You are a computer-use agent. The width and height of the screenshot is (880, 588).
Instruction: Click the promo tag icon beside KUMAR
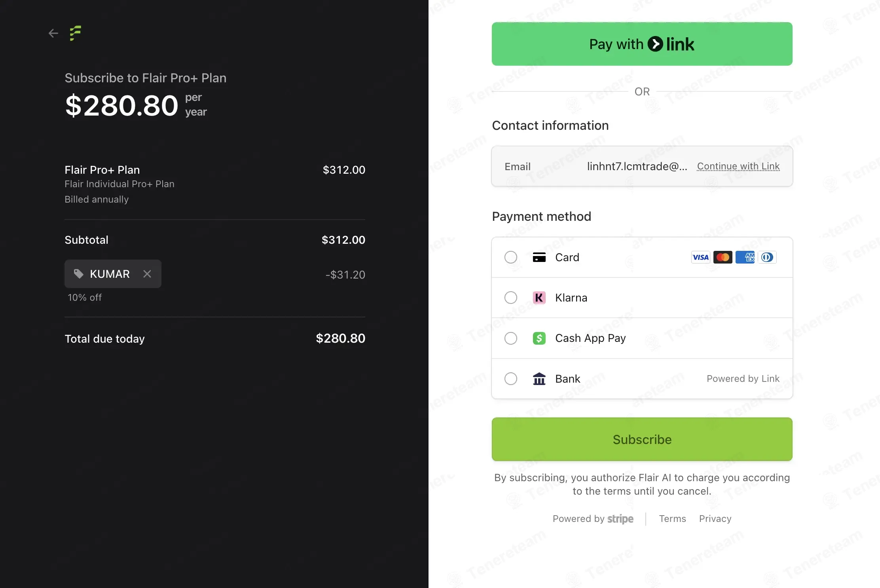pyautogui.click(x=78, y=274)
